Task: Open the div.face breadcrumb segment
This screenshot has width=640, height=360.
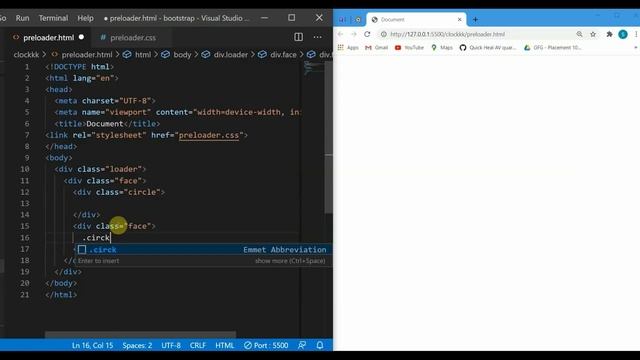Action: (283, 54)
